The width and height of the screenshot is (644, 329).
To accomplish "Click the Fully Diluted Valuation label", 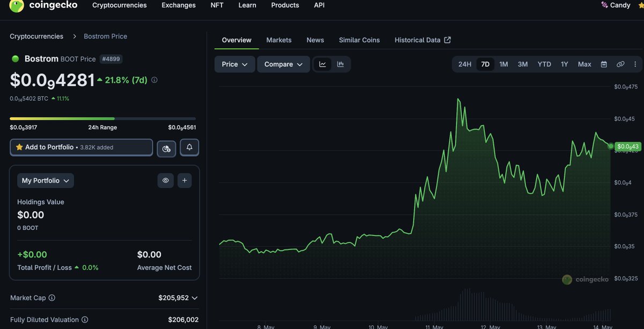I will [45, 320].
